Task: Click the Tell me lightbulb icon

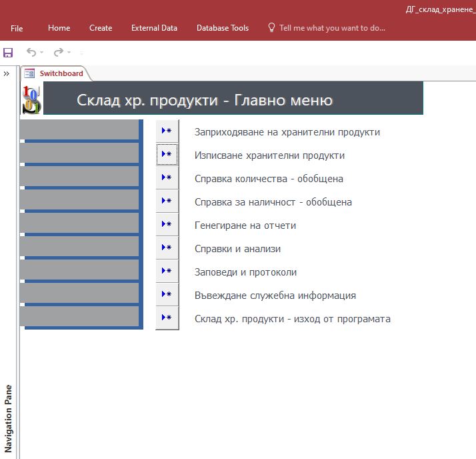Action: 272,27
